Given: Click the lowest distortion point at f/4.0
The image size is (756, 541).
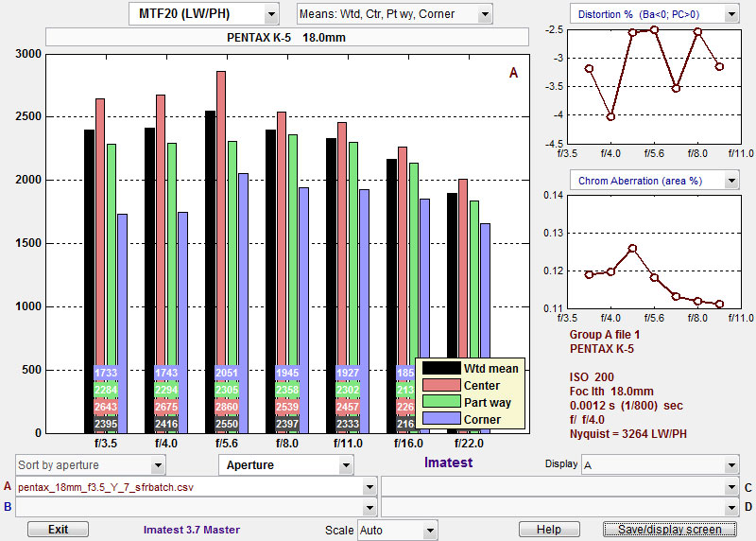Looking at the screenshot, I should coord(610,116).
